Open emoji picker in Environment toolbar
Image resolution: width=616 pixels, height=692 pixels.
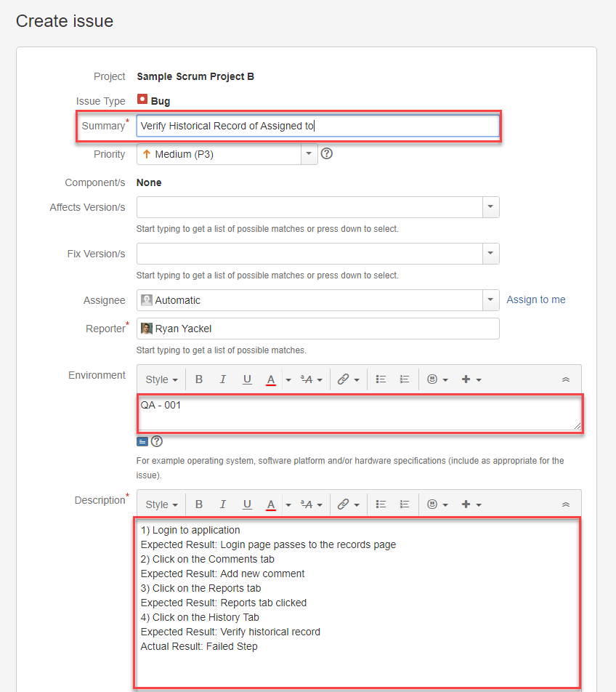pos(437,379)
